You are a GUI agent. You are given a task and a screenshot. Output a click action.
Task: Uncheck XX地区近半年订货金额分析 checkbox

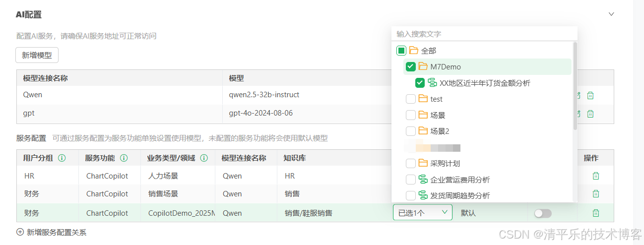(x=420, y=83)
